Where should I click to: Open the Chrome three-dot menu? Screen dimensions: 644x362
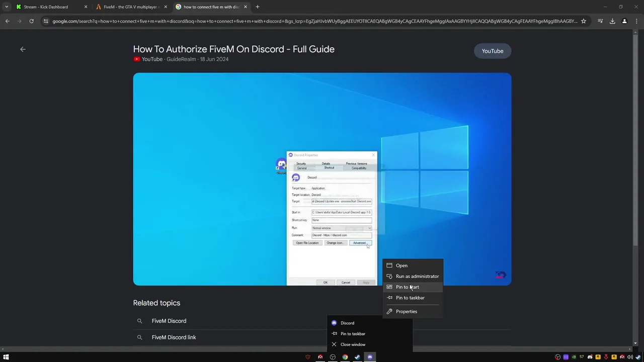637,21
